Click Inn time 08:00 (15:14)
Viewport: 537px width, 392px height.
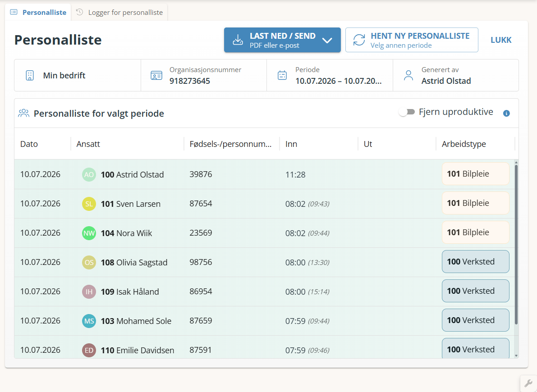coord(307,292)
